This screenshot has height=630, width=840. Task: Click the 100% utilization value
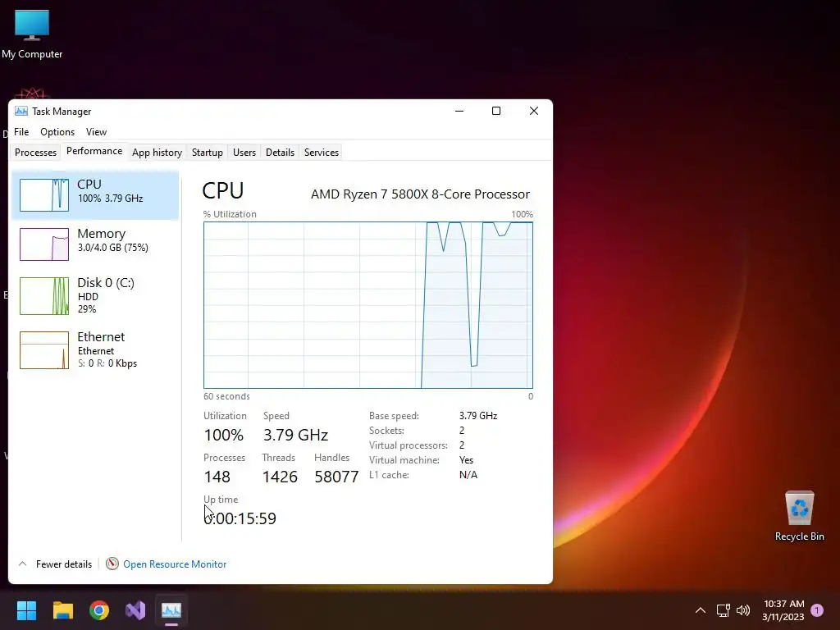point(223,435)
